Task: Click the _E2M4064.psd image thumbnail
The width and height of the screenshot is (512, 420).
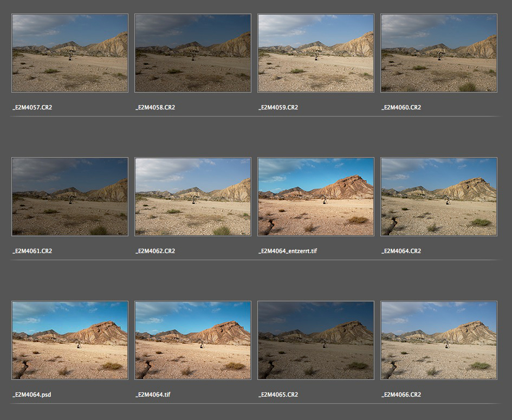Action: pos(70,340)
